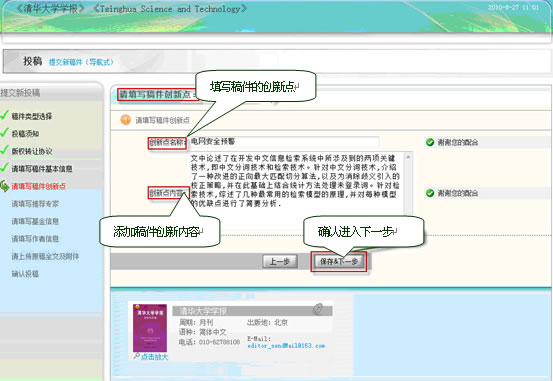Click the 创新点名称 text field
Image resolution: width=553 pixels, height=381 pixels.
(x=284, y=142)
